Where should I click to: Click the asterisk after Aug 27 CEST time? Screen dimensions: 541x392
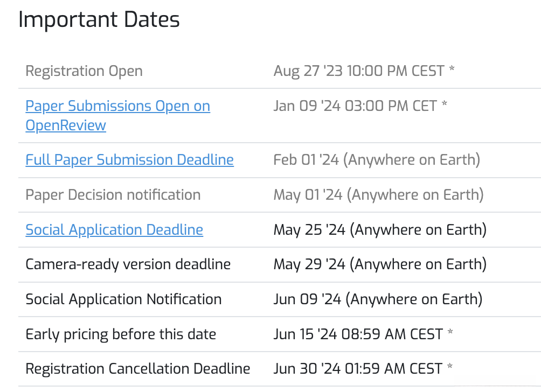point(452,71)
